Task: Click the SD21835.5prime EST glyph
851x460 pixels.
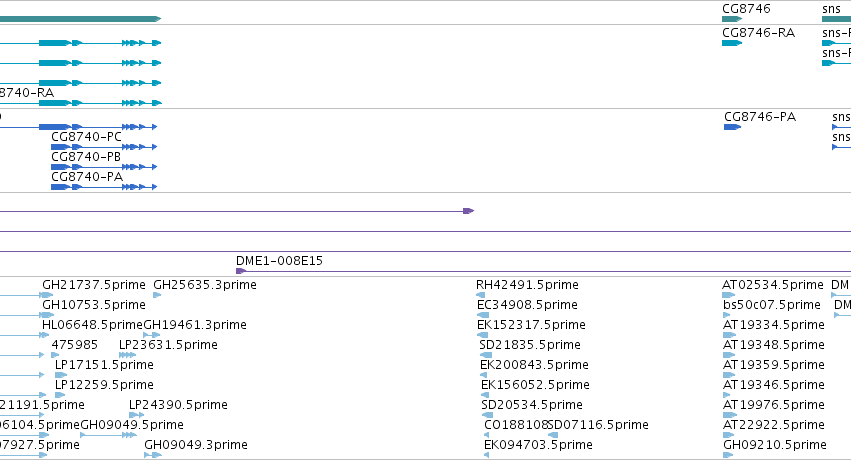Action: click(486, 355)
